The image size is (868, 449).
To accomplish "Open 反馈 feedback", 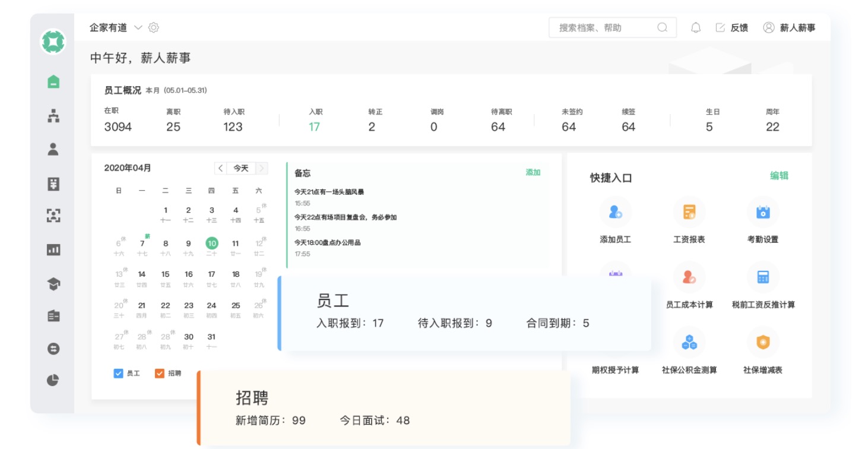I will point(732,27).
